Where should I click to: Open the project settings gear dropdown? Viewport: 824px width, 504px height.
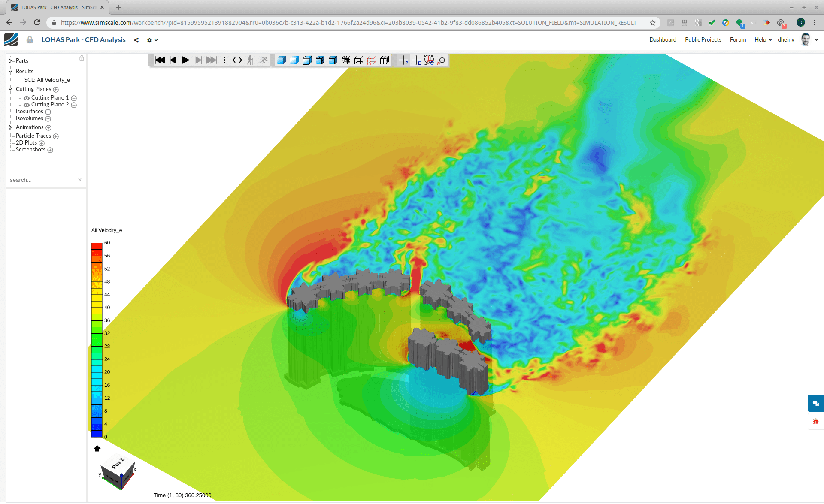pyautogui.click(x=152, y=40)
